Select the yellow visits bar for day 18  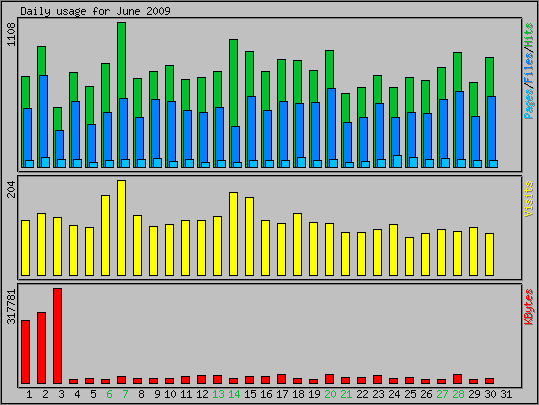coord(297,244)
